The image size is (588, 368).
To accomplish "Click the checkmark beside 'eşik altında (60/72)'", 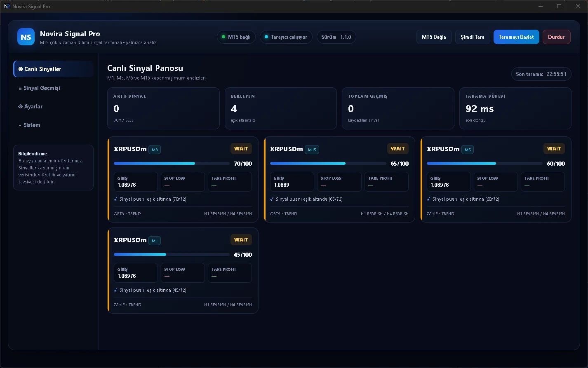I will click(428, 199).
